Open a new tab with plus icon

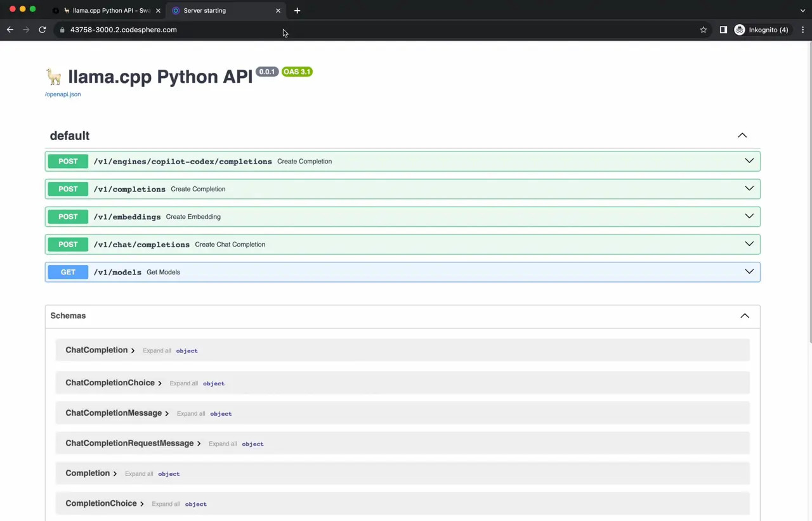[x=297, y=11]
